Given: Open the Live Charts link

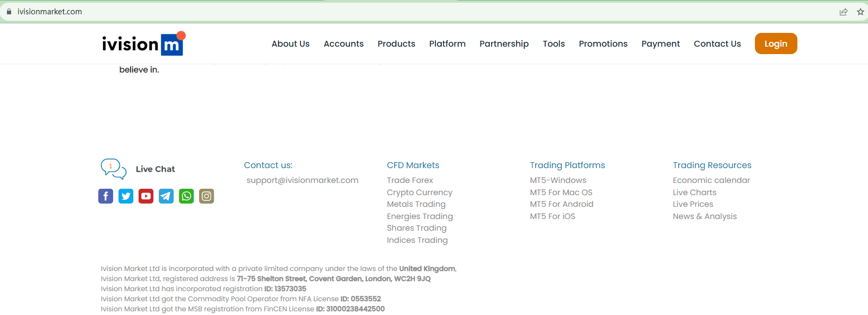Looking at the screenshot, I should 694,192.
